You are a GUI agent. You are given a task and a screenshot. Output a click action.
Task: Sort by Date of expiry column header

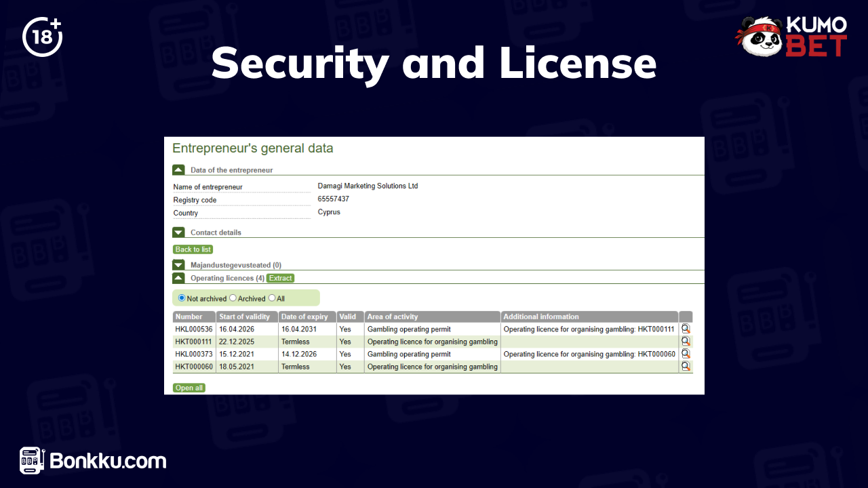[307, 317]
